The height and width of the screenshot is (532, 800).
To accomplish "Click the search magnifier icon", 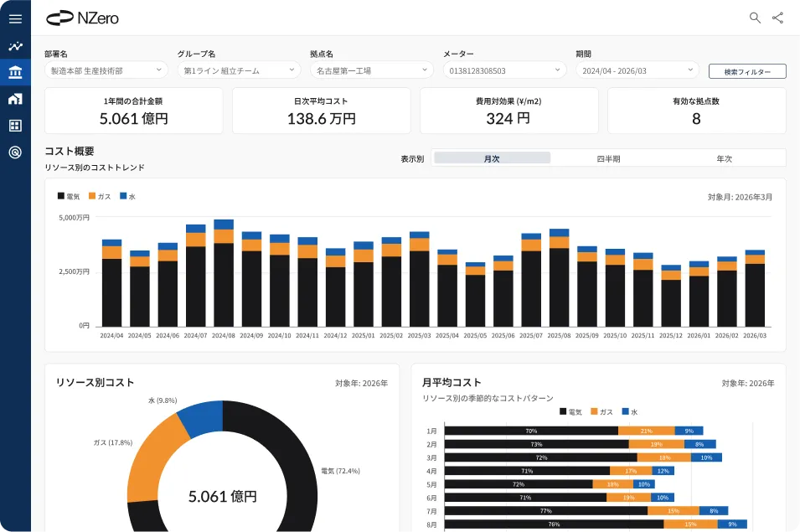I will point(755,18).
